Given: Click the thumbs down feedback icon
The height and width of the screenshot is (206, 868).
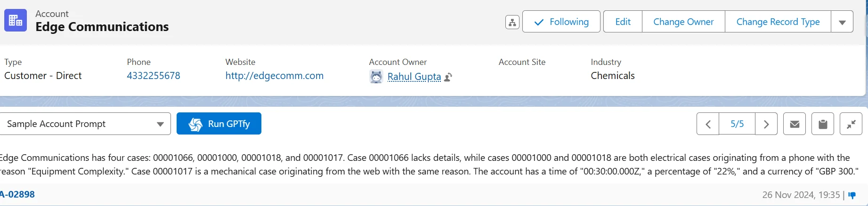Looking at the screenshot, I should coord(852,195).
